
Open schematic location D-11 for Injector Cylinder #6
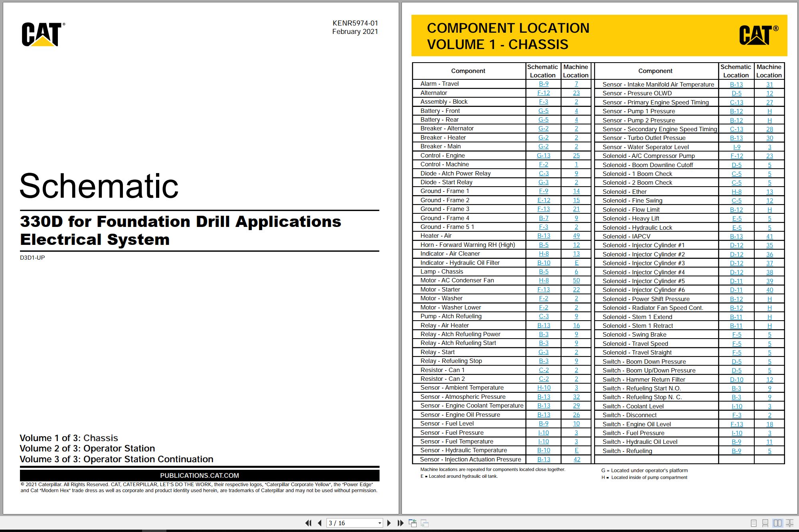(x=736, y=290)
